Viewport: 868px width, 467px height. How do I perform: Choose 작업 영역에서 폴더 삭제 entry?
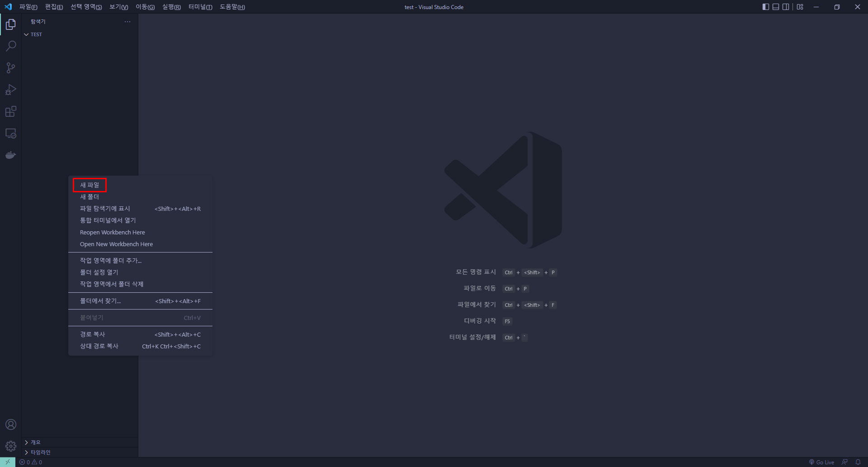click(x=140, y=284)
